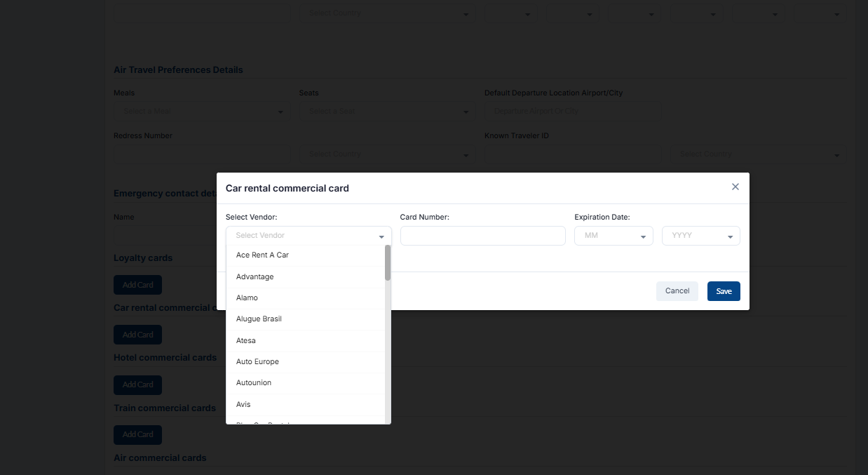Select Atesa vendor option
The height and width of the screenshot is (475, 868).
tap(306, 341)
